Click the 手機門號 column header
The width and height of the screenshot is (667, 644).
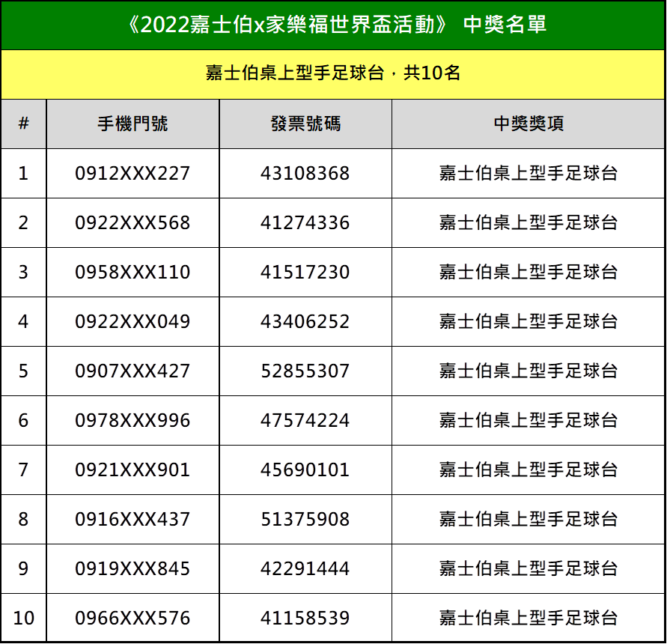click(133, 124)
